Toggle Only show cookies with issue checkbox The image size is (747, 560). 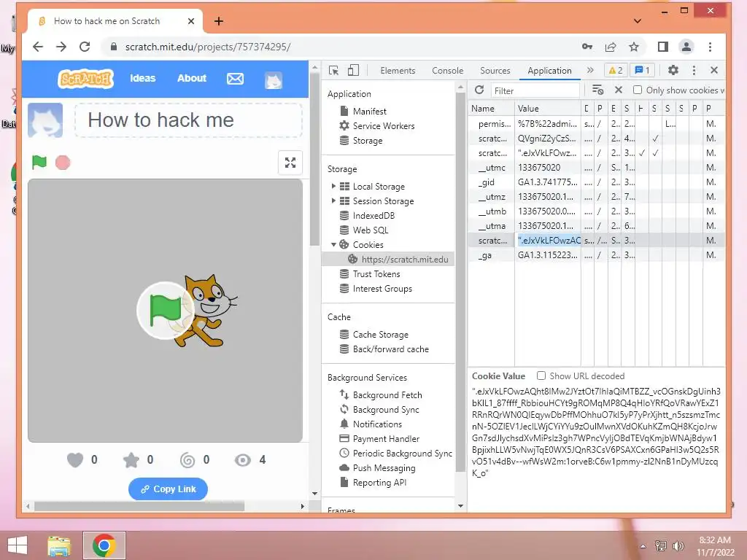(638, 90)
